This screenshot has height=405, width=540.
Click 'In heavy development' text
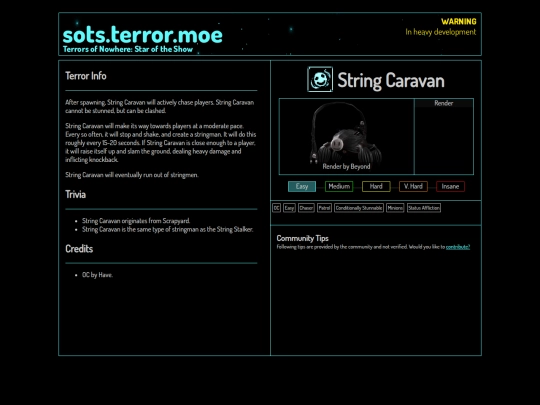click(441, 32)
